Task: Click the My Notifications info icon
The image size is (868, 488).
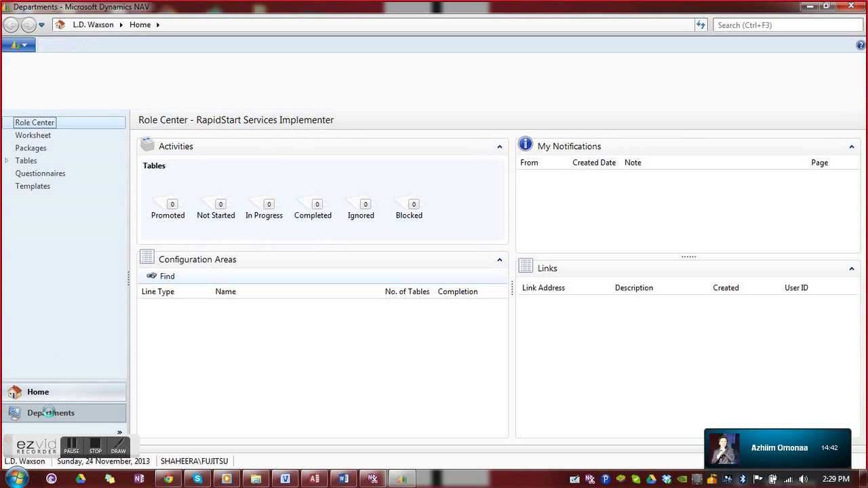Action: click(x=526, y=144)
